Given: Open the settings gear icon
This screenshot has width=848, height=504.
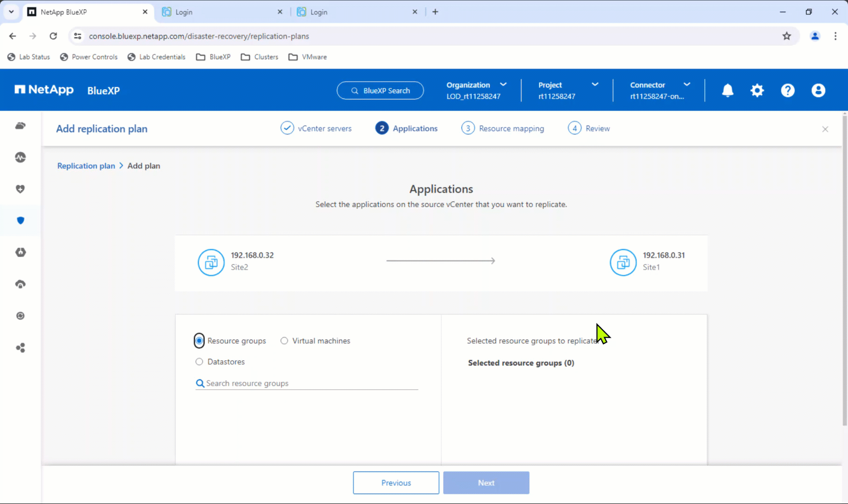Looking at the screenshot, I should pyautogui.click(x=757, y=90).
